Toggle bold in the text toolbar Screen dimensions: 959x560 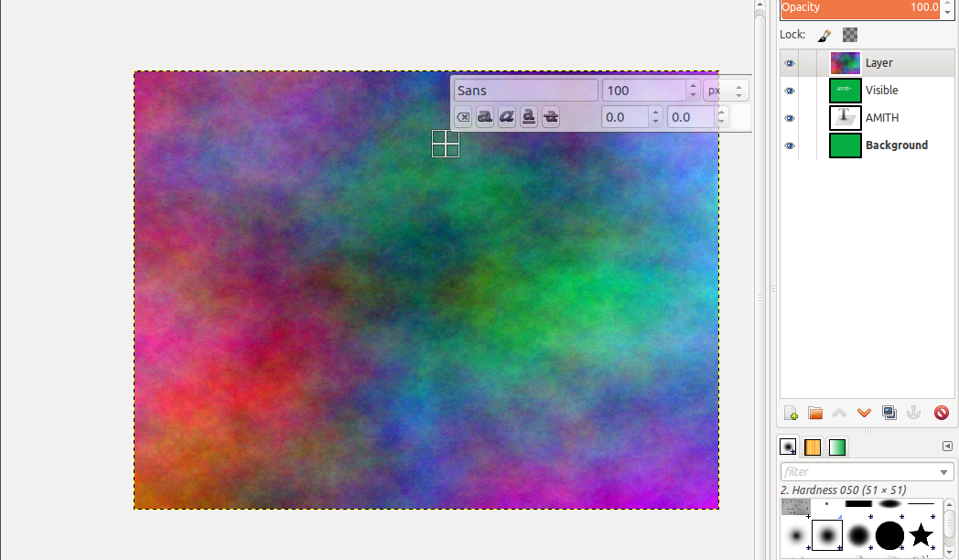tap(485, 117)
